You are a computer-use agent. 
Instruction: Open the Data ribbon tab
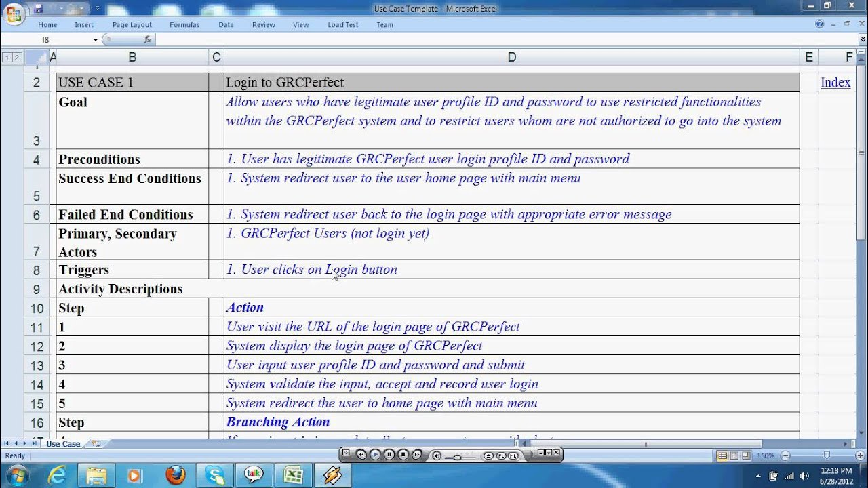click(226, 25)
